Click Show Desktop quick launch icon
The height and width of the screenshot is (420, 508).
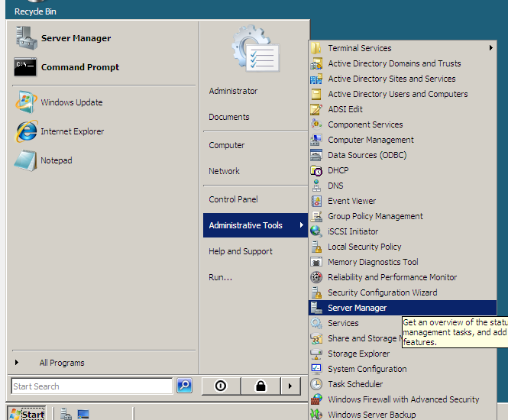(83, 414)
